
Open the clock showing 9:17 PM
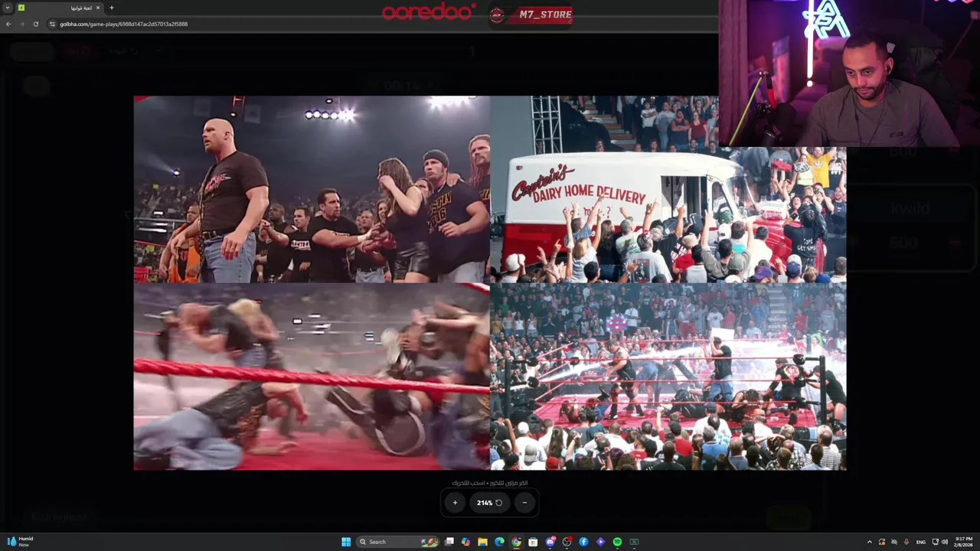[963, 542]
